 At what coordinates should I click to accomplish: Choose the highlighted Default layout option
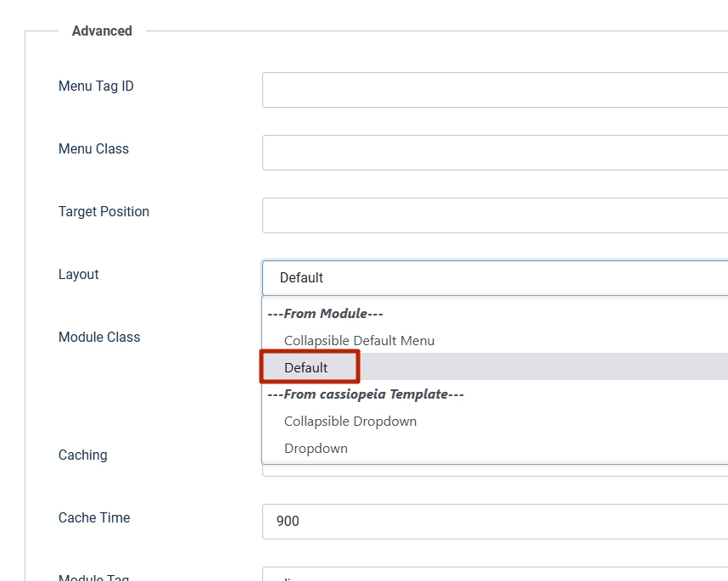306,367
